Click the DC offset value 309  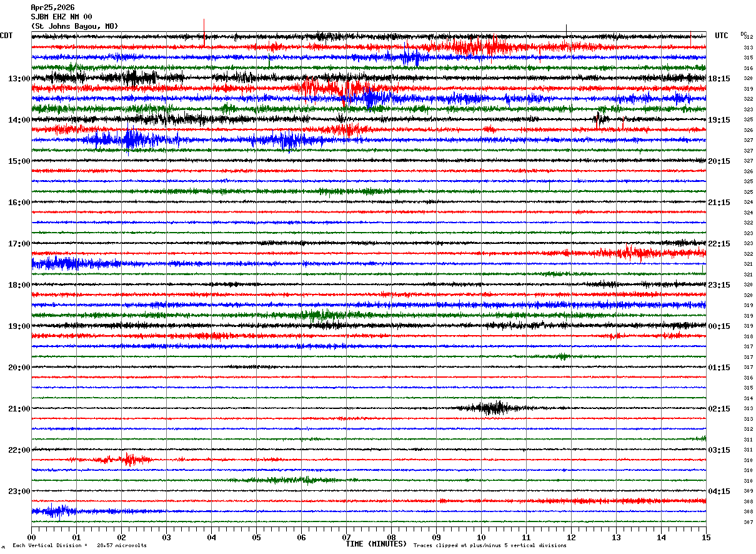pyautogui.click(x=748, y=491)
